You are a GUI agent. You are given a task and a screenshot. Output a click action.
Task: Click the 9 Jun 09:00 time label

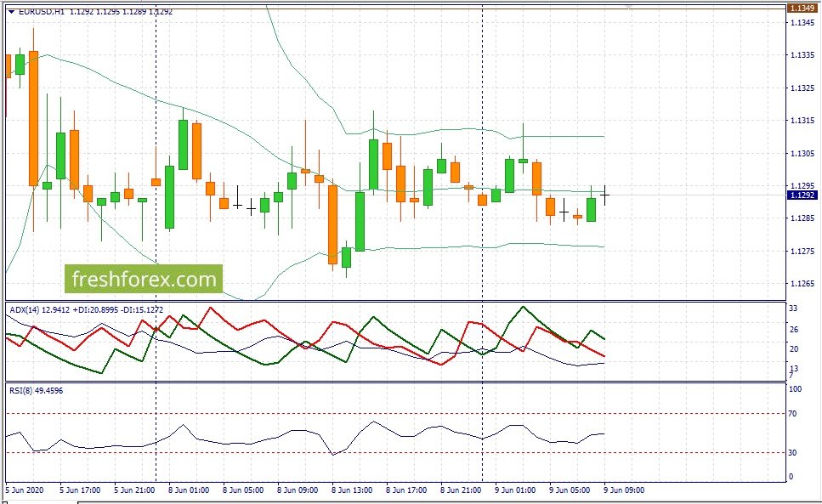[625, 490]
